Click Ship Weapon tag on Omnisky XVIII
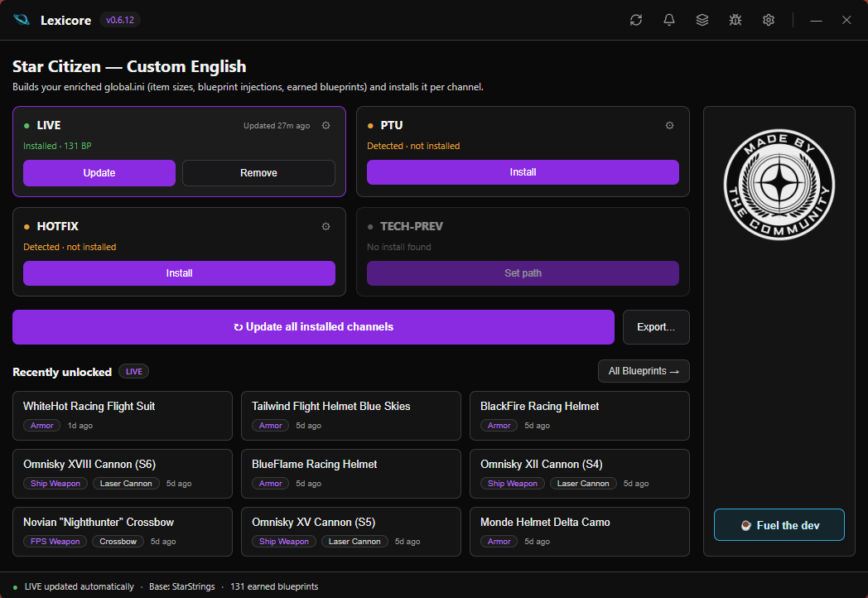This screenshot has width=868, height=598. pos(55,484)
